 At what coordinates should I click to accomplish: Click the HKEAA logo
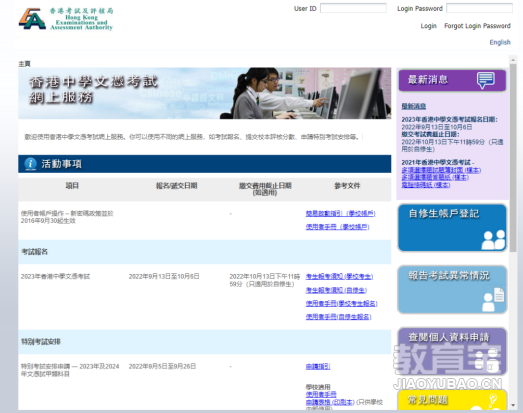[66, 19]
